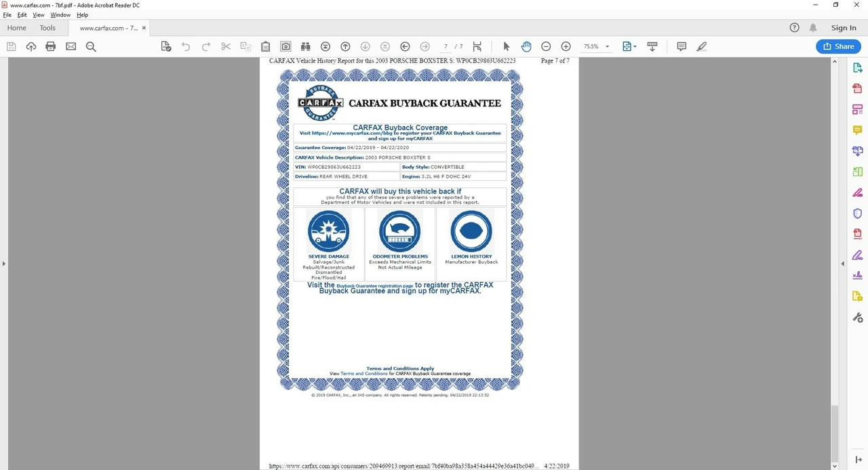Image resolution: width=868 pixels, height=470 pixels.
Task: Open the File menu
Action: click(x=7, y=15)
